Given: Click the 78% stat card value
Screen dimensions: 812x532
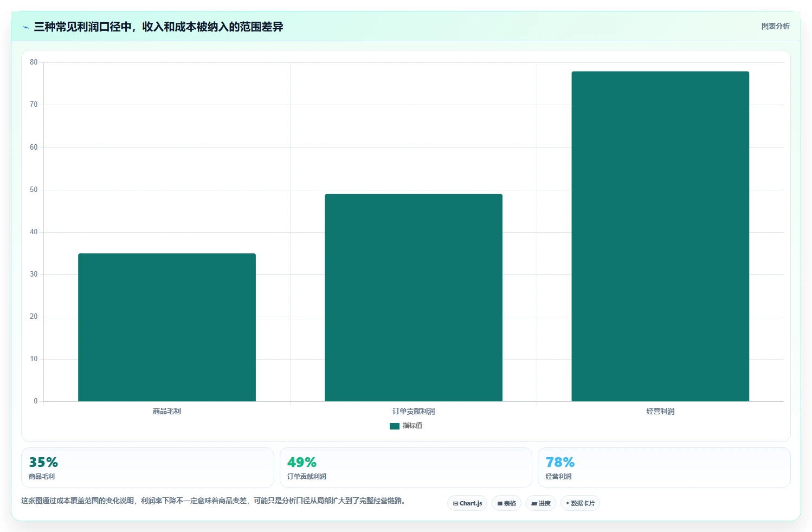Looking at the screenshot, I should point(560,462).
